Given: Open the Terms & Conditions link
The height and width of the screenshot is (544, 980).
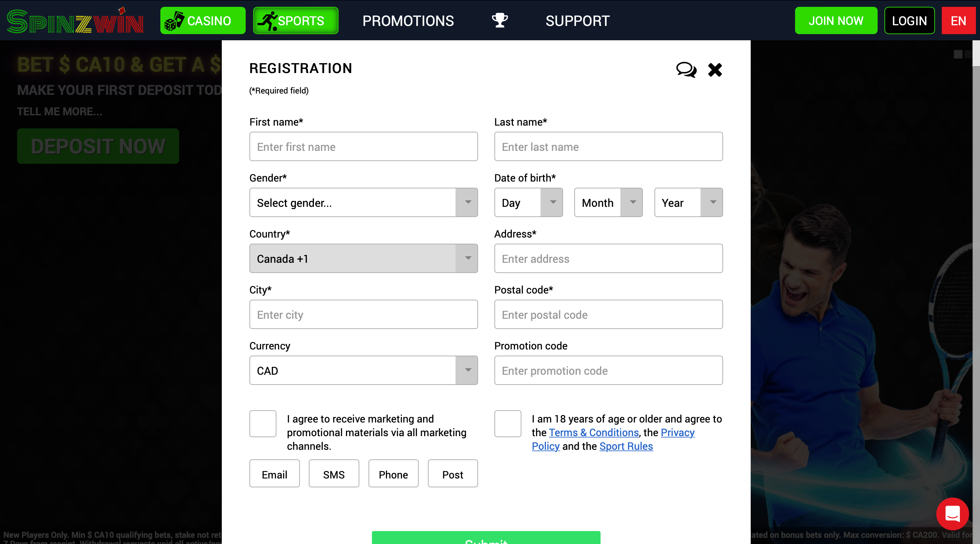Looking at the screenshot, I should pyautogui.click(x=593, y=432).
